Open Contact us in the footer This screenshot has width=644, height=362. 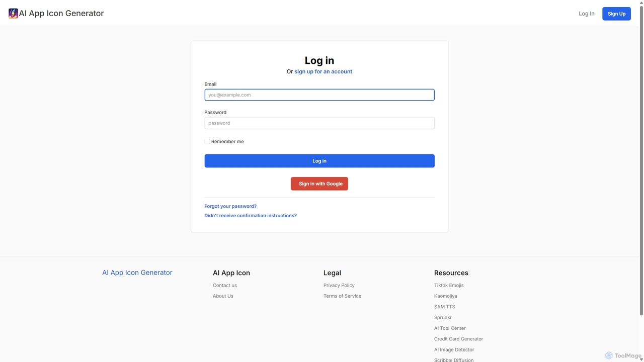point(225,285)
